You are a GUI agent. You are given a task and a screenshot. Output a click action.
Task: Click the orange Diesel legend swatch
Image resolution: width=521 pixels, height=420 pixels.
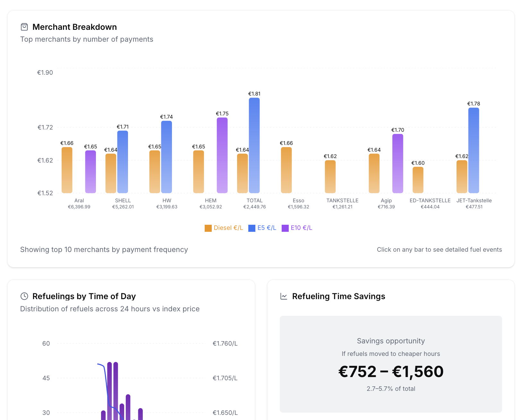click(x=208, y=228)
